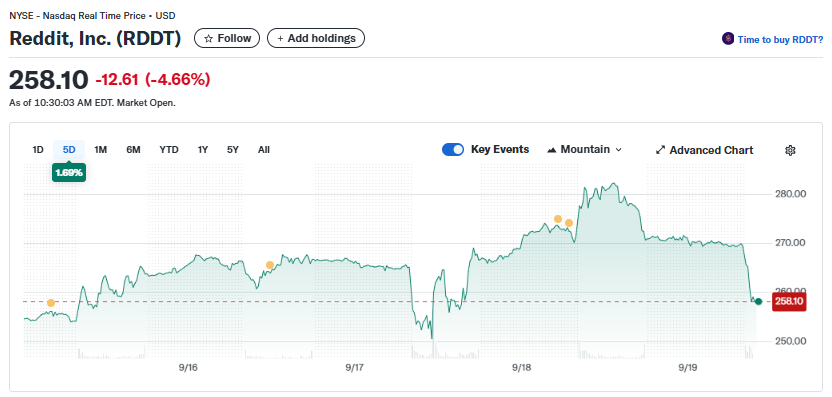Select the 1M time range
This screenshot has height=397, width=832.
(x=101, y=150)
